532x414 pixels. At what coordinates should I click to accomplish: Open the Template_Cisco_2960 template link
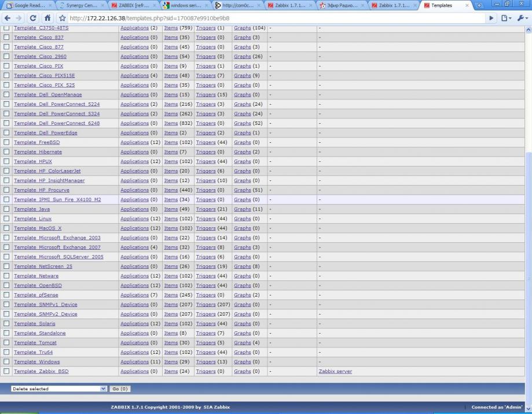tap(40, 56)
